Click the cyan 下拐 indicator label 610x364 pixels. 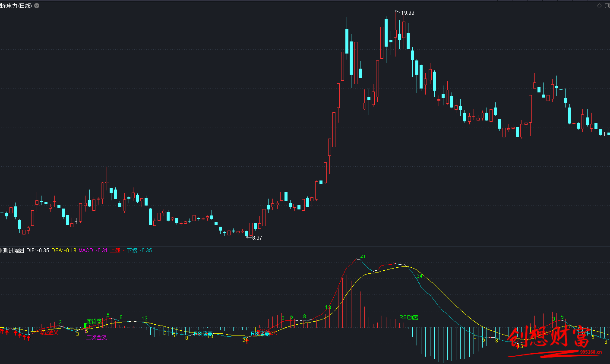coord(139,250)
